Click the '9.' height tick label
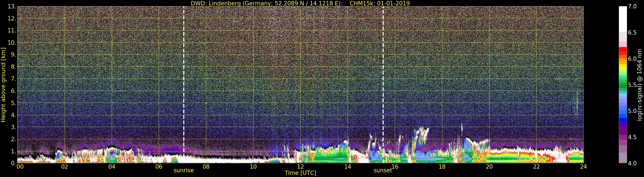 point(14,55)
